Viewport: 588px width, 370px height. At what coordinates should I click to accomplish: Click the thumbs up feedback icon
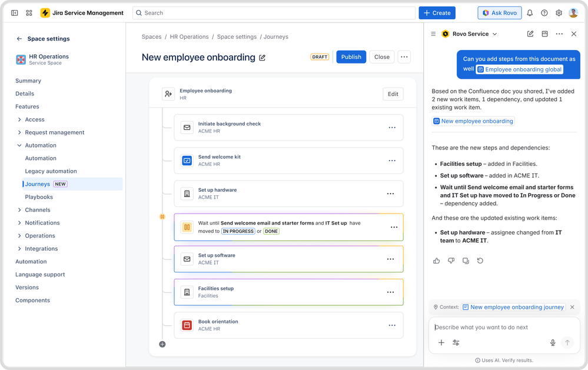[437, 261]
